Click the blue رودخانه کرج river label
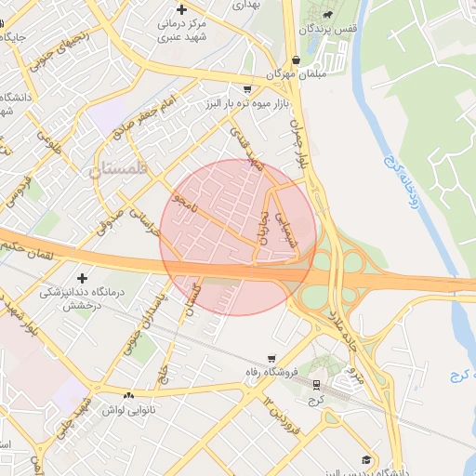 (403, 182)
